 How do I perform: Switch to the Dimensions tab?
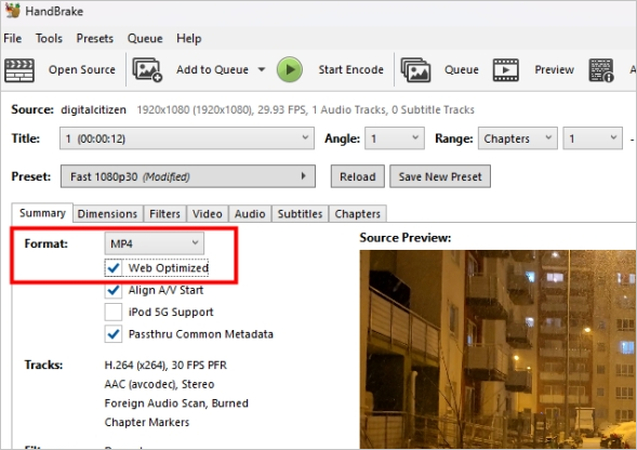(108, 214)
